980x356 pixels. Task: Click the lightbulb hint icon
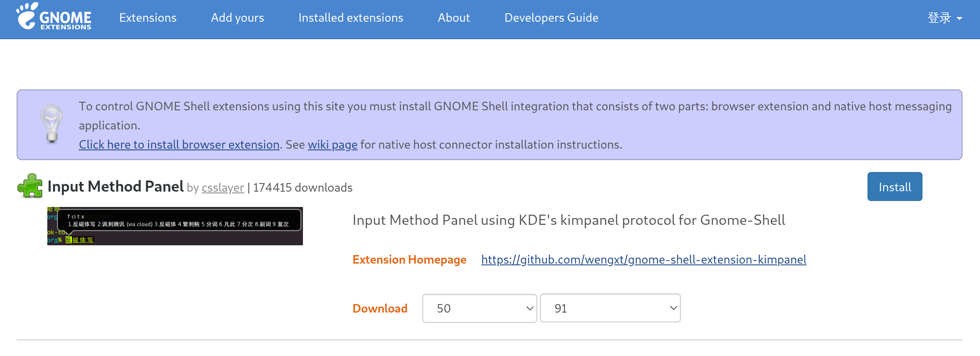(52, 123)
